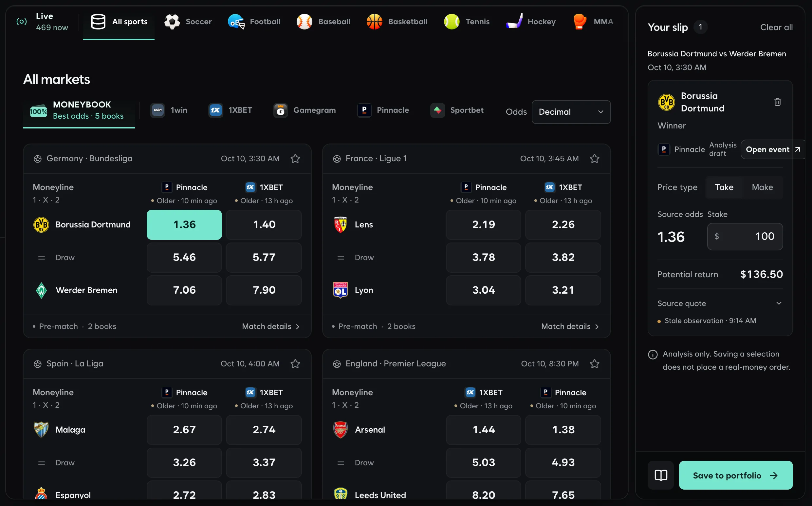Screen dimensions: 812x506
Task: Select the Soccer ball sport icon
Action: point(172,22)
